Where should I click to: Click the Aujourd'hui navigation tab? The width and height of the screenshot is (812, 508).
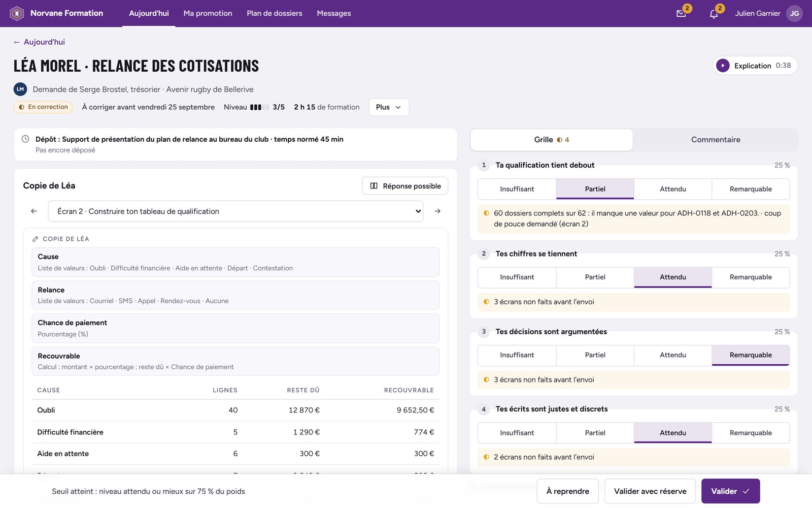pos(149,13)
